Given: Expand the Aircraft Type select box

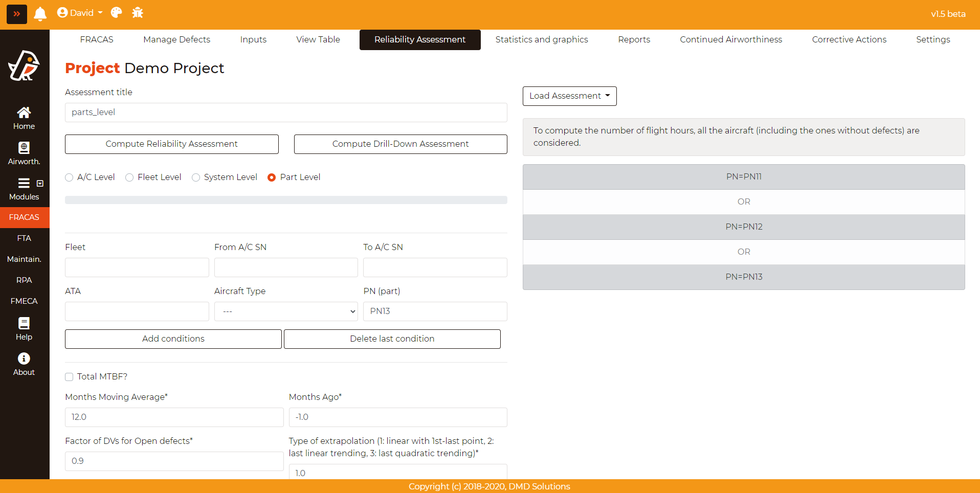Looking at the screenshot, I should coord(285,311).
